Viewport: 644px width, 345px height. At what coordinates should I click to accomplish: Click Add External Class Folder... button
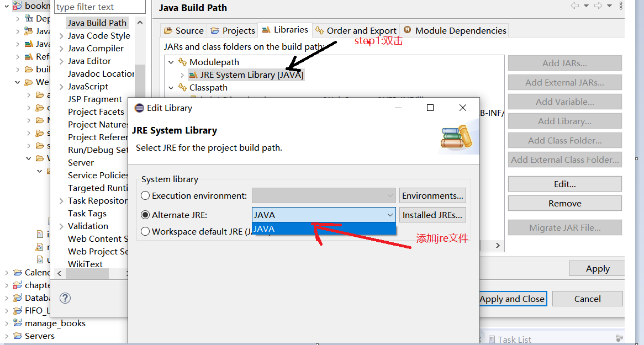[x=564, y=160]
